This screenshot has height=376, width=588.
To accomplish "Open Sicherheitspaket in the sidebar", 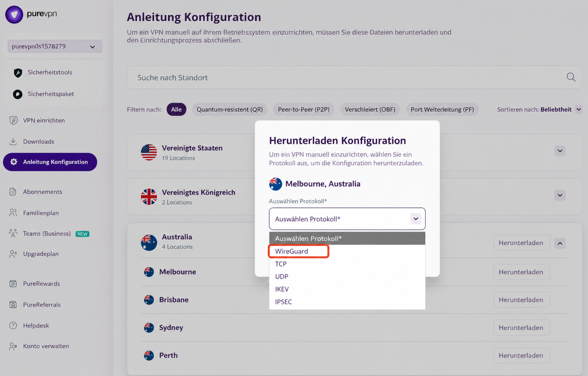I will (x=51, y=94).
